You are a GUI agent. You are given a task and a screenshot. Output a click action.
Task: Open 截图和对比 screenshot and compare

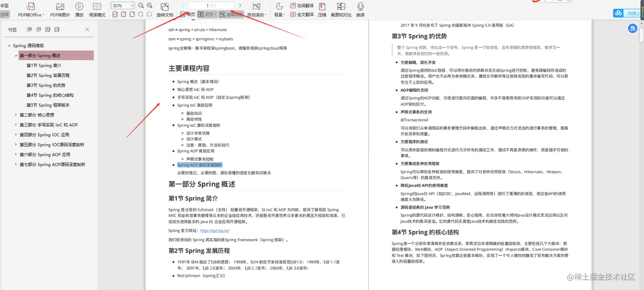pyautogui.click(x=341, y=10)
